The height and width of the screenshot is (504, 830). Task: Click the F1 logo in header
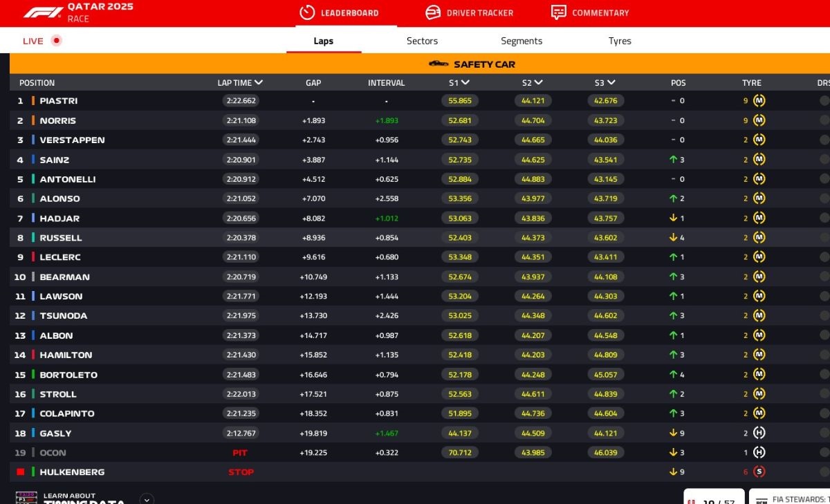pos(43,12)
